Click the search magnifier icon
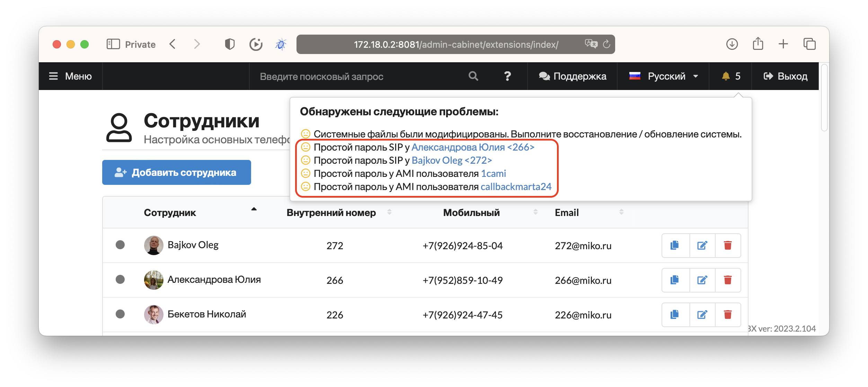 click(473, 76)
